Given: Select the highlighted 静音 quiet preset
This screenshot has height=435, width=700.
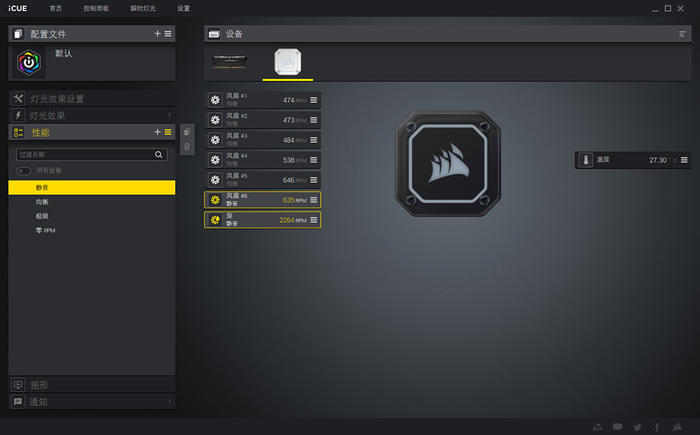Looking at the screenshot, I should tap(92, 188).
